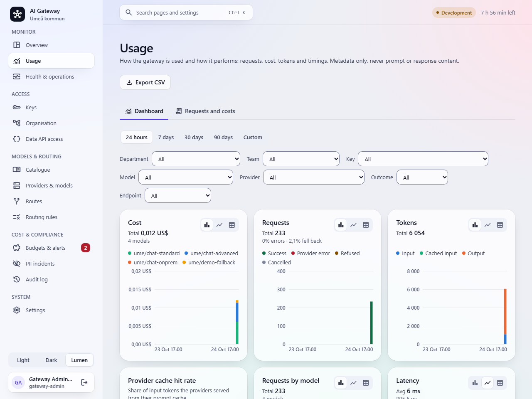The width and height of the screenshot is (532, 399).
Task: Select the 24 hours time range
Action: pyautogui.click(x=137, y=137)
